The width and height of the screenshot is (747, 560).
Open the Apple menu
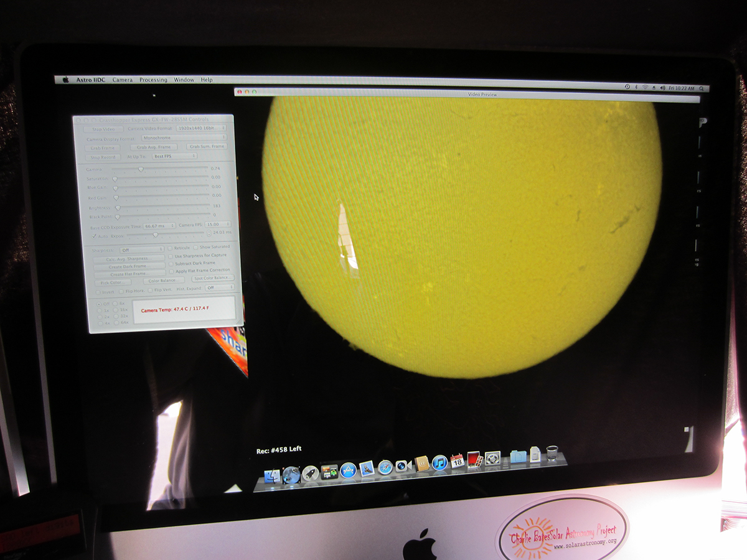66,80
